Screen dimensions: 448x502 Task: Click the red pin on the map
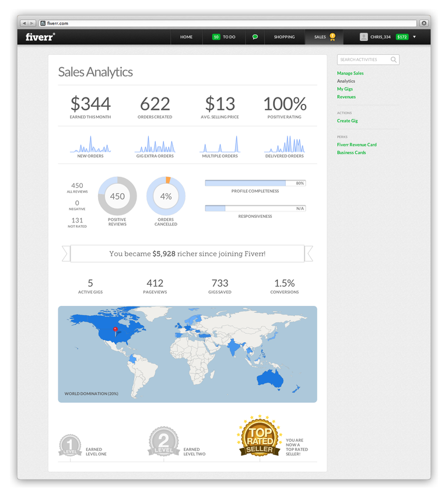coord(116,331)
